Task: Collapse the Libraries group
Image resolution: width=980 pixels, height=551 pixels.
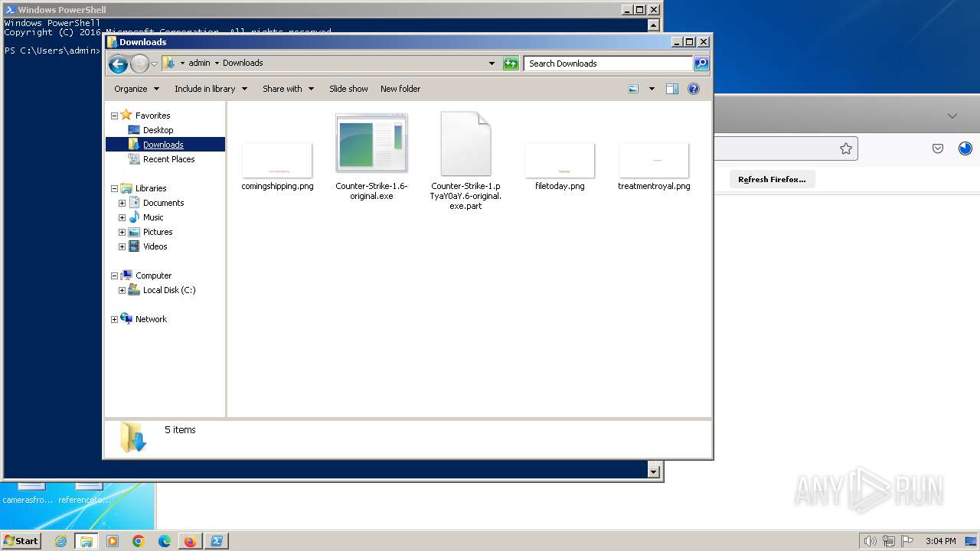Action: pyautogui.click(x=115, y=188)
